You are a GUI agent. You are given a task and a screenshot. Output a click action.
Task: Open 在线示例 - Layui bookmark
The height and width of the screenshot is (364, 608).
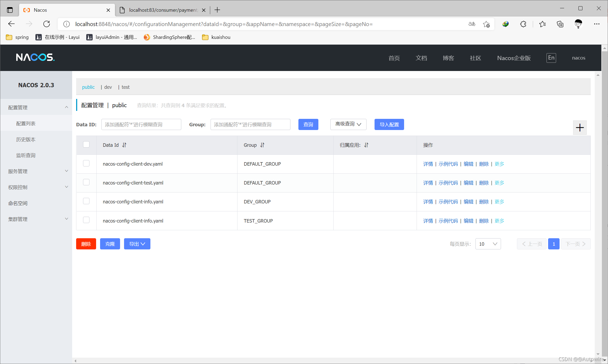(57, 37)
